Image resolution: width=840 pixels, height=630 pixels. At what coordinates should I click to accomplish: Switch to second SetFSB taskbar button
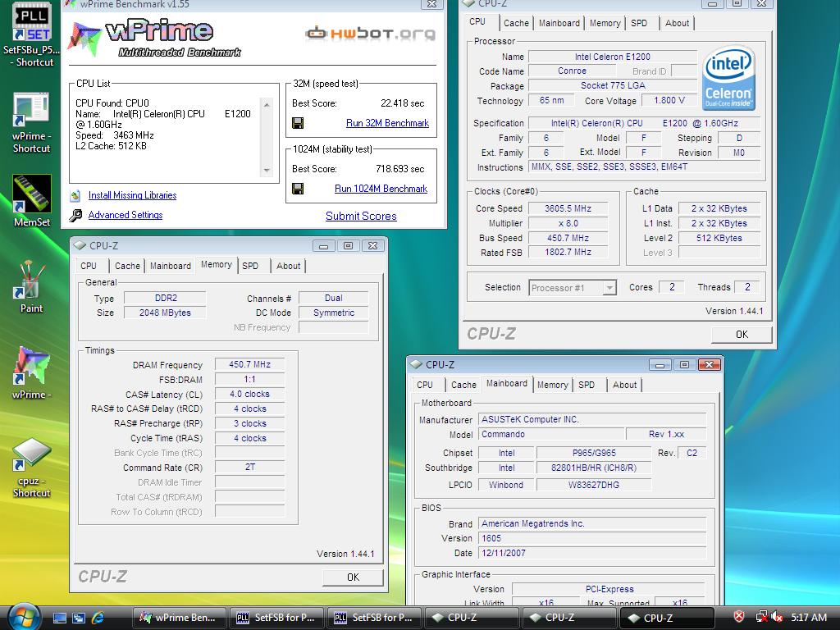point(373,618)
